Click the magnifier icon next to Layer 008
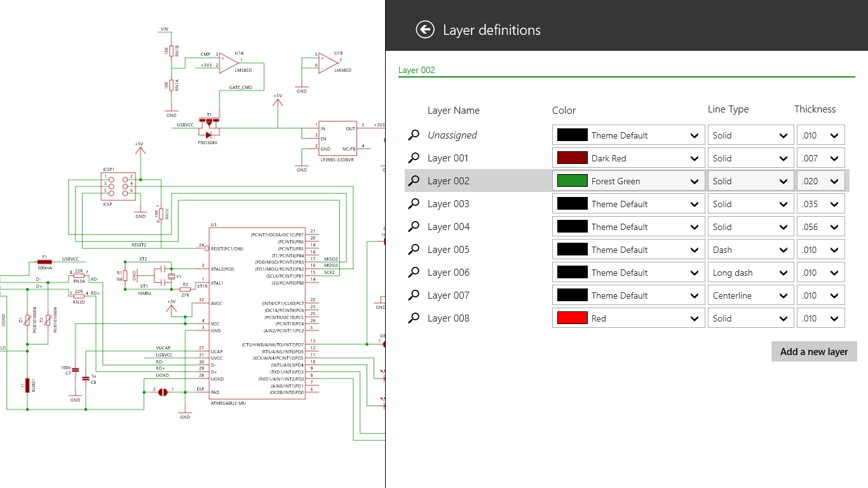Viewport: 868px width, 488px height. [414, 318]
